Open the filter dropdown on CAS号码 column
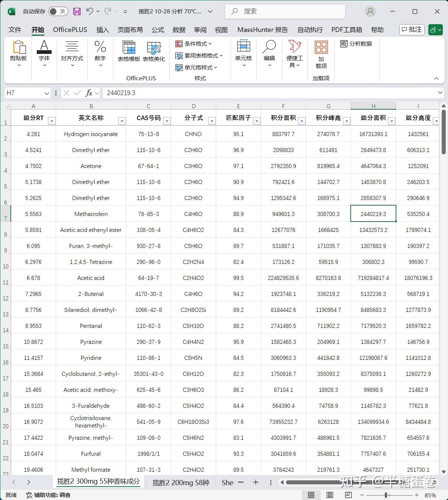 [167, 121]
